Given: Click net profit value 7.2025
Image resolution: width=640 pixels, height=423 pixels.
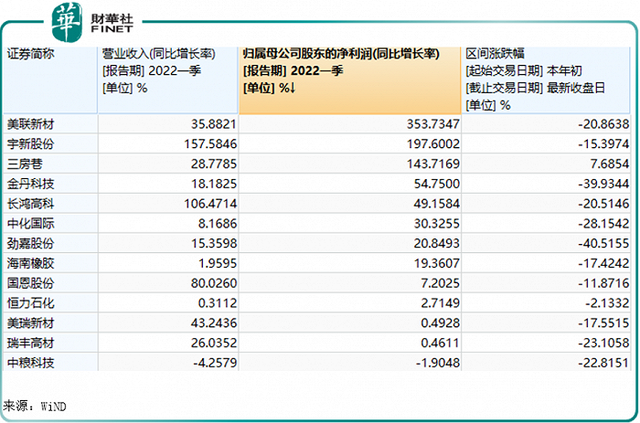Looking at the screenshot, I should 440,283.
